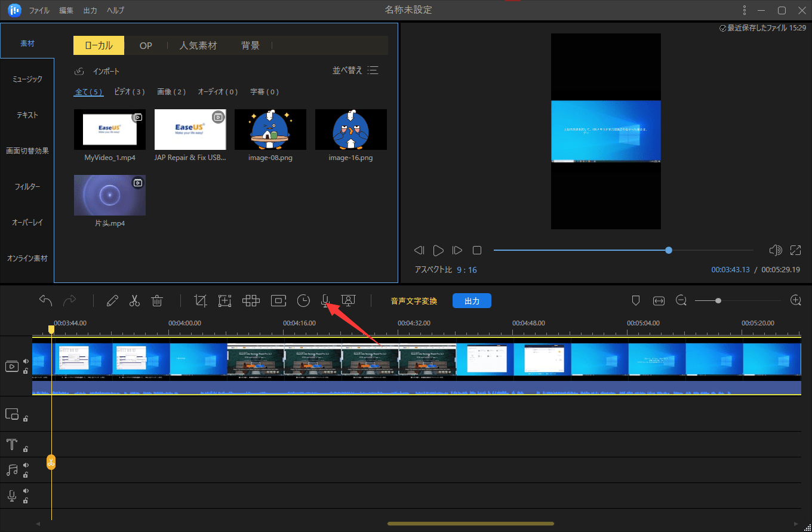Select the crop tool icon
The width and height of the screenshot is (812, 532).
(201, 301)
